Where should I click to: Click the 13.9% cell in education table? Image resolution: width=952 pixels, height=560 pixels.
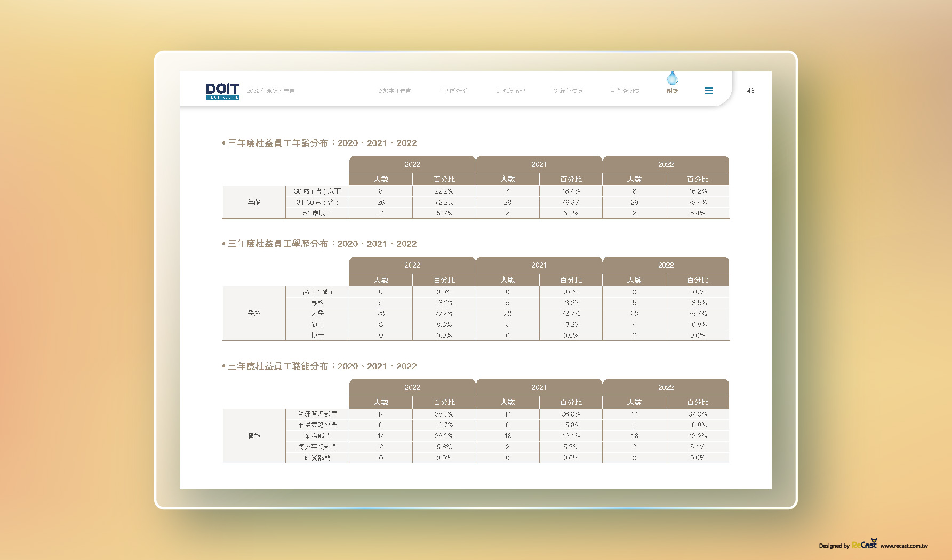[x=444, y=302]
